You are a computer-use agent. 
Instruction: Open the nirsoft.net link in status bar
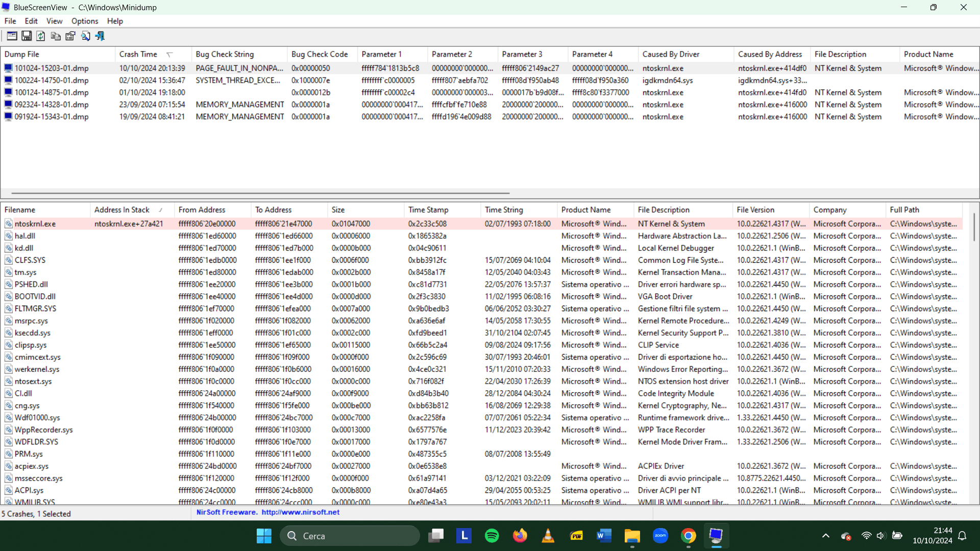click(x=300, y=512)
